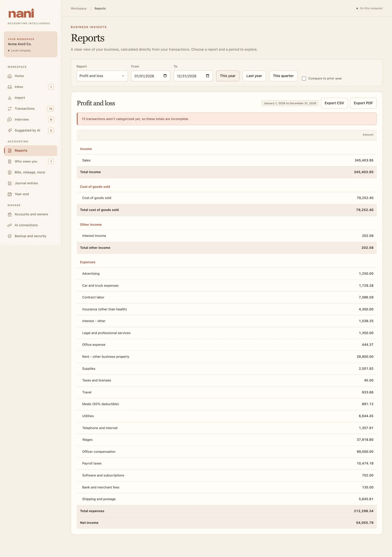Open Backup and security settings
This screenshot has height=557, width=392.
(31, 236)
